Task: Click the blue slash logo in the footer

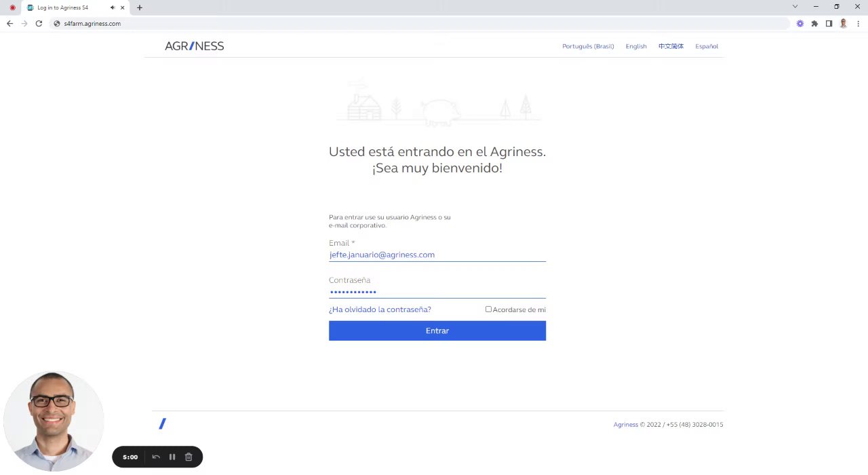Action: coord(162,423)
